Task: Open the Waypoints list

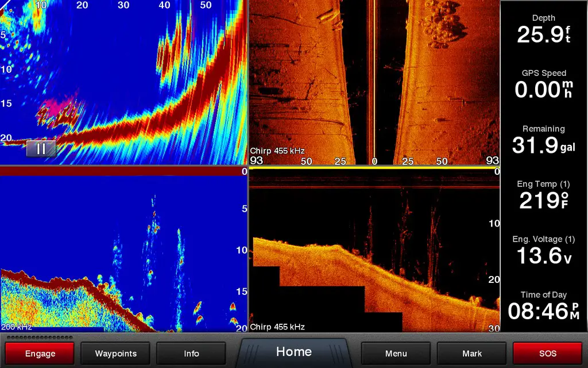Action: [x=115, y=353]
